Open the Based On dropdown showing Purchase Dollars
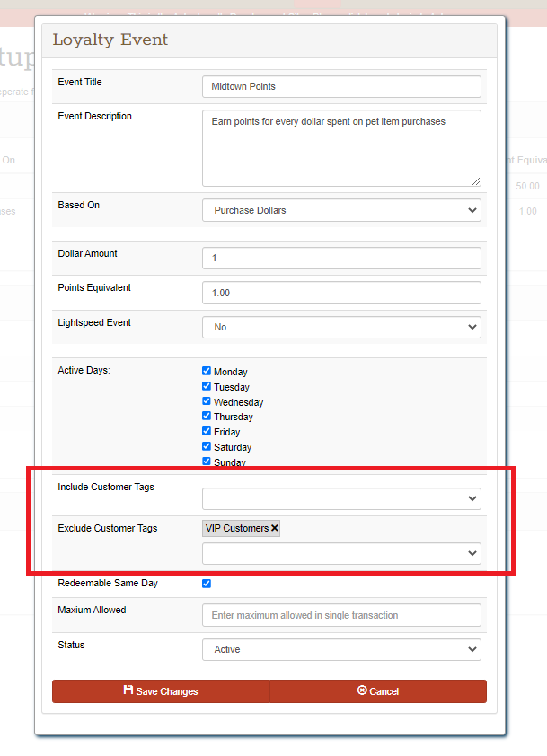 pos(341,210)
